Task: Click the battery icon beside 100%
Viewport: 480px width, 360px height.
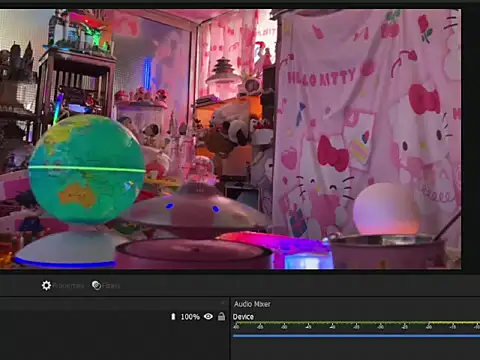Action: [x=173, y=316]
